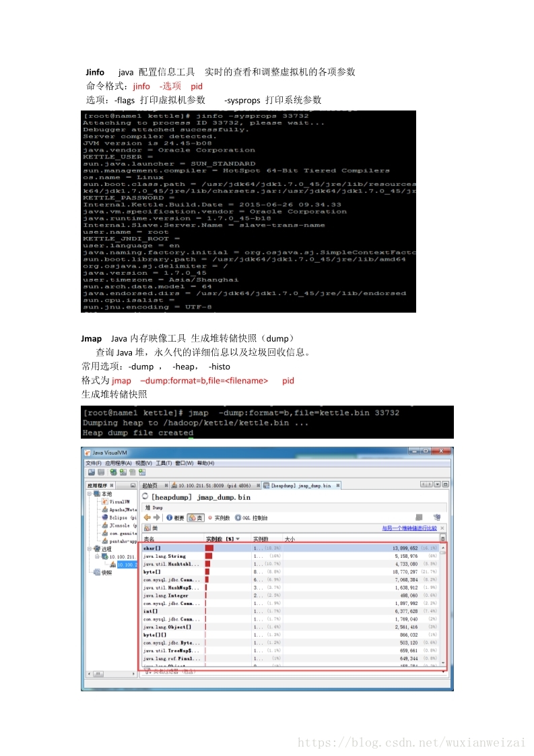This screenshot has height=756, width=534.
Task: Open the OQL 控制台 view
Action: [251, 518]
